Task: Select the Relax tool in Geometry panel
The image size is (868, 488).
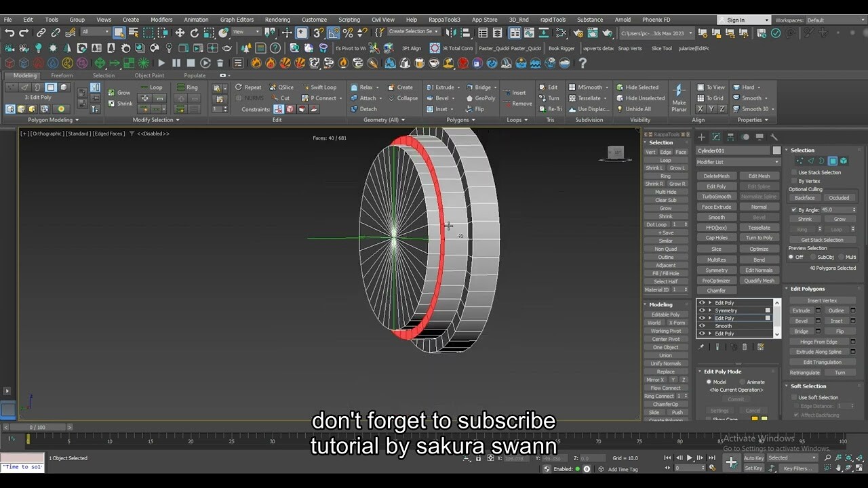Action: click(363, 87)
